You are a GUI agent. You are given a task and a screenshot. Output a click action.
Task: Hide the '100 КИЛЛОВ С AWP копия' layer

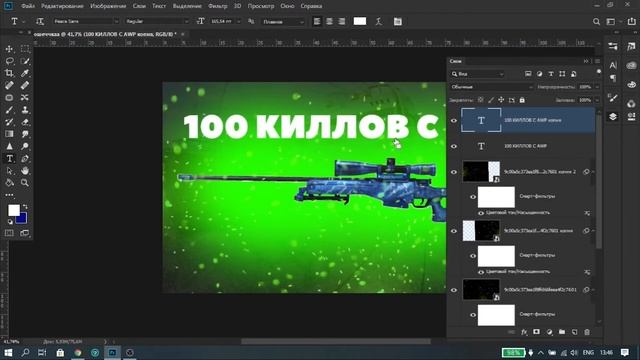[454, 120]
